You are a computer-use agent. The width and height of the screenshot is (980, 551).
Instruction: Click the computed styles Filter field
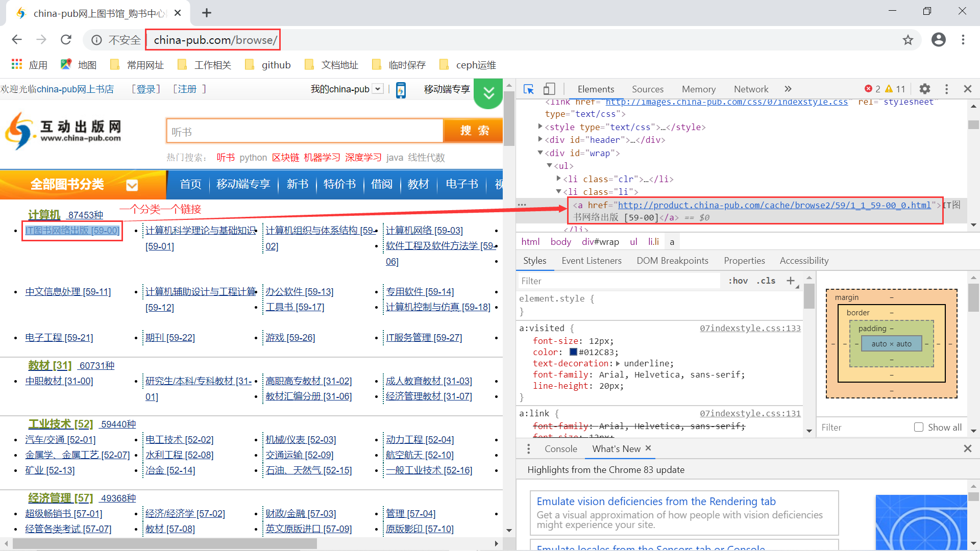(865, 428)
